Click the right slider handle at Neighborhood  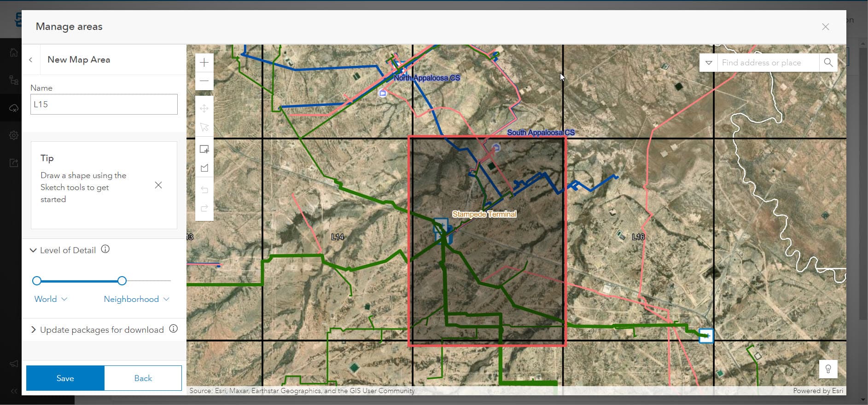(122, 281)
